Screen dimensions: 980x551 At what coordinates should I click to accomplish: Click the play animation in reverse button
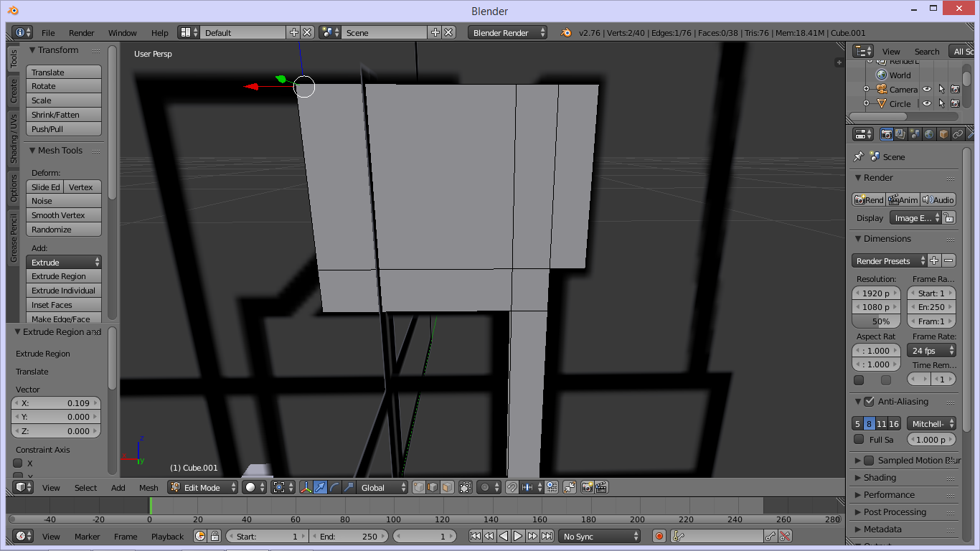[x=504, y=536]
